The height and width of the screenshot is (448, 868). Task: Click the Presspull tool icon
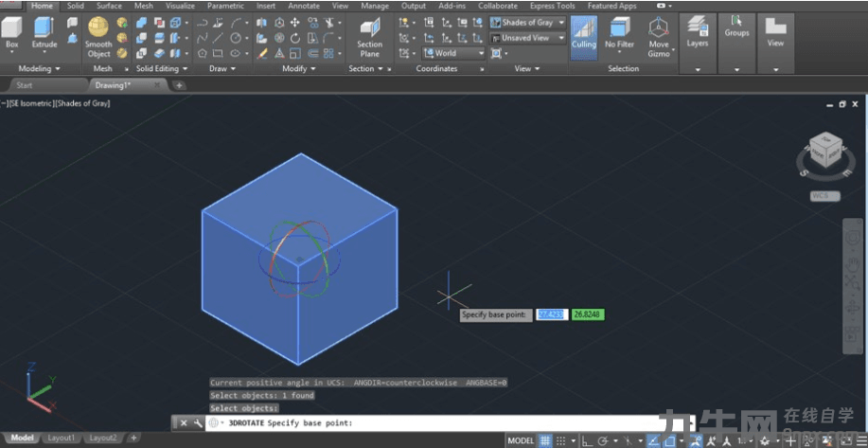[72, 38]
